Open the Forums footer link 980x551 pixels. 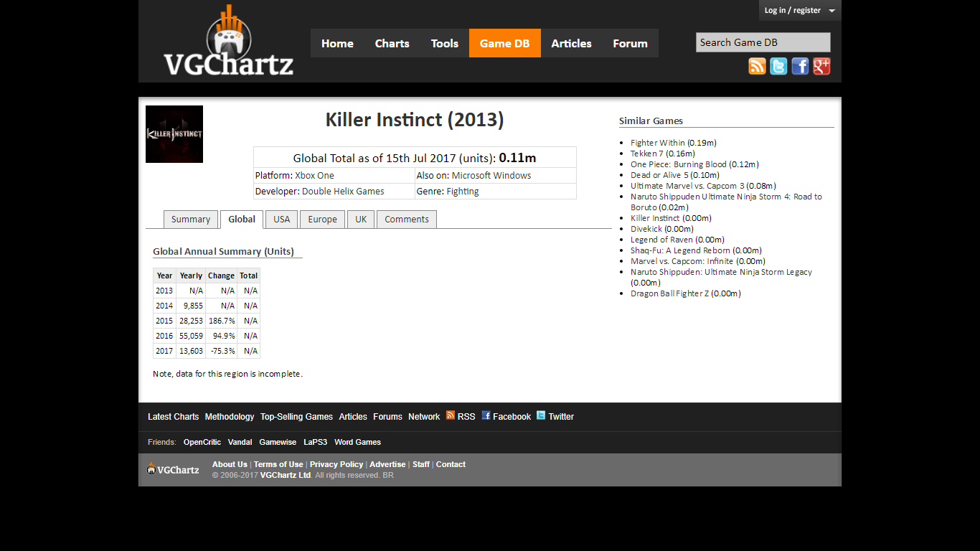coord(387,417)
